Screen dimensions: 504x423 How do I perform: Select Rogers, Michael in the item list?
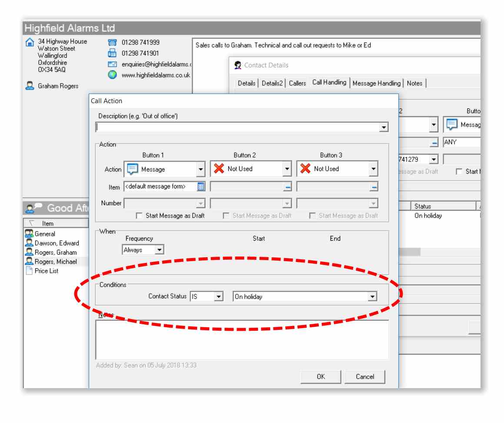pyautogui.click(x=56, y=262)
